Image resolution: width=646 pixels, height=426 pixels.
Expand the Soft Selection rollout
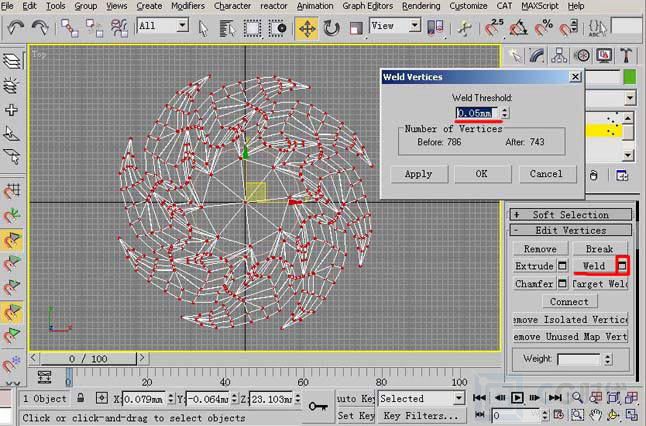pos(571,215)
